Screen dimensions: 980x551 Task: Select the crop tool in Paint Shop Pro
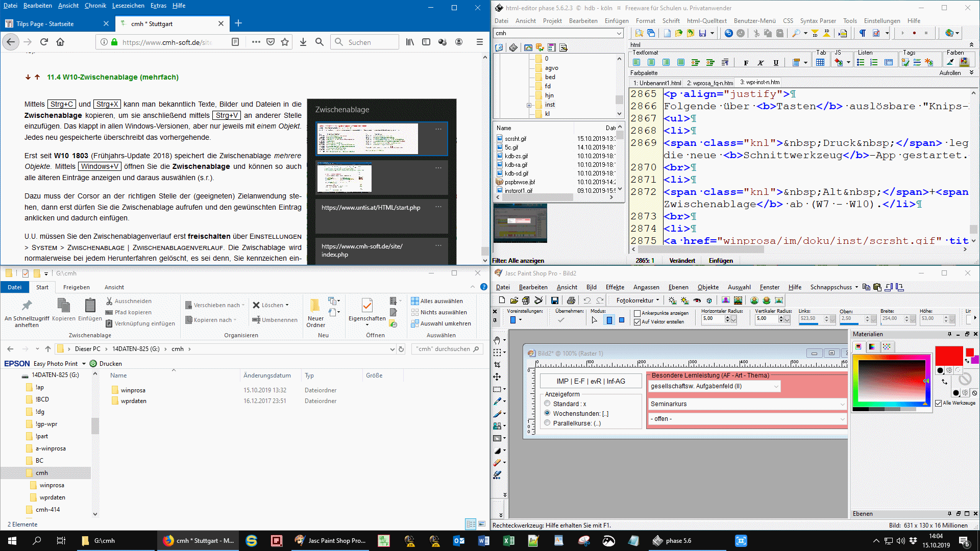pyautogui.click(x=497, y=365)
